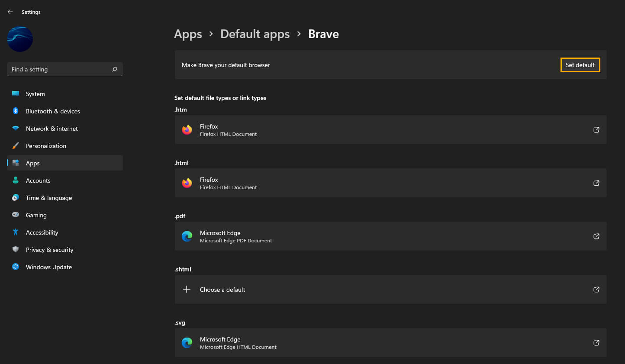625x364 pixels.
Task: Click Edge logo in .svg row
Action: click(187, 343)
